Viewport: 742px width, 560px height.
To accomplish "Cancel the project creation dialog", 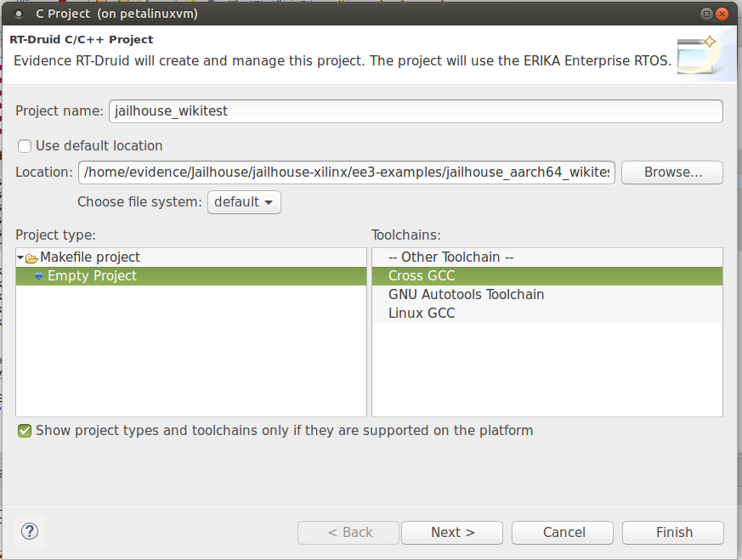I will pos(563,533).
